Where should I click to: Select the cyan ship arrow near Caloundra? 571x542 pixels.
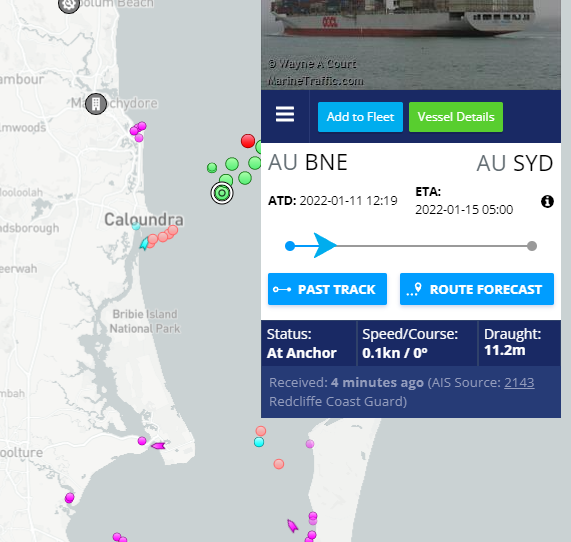click(x=144, y=243)
